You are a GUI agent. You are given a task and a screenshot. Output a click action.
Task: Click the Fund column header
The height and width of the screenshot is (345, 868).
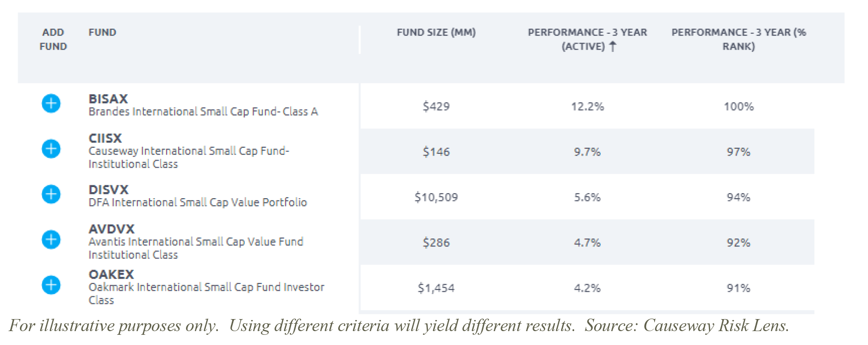click(x=102, y=32)
